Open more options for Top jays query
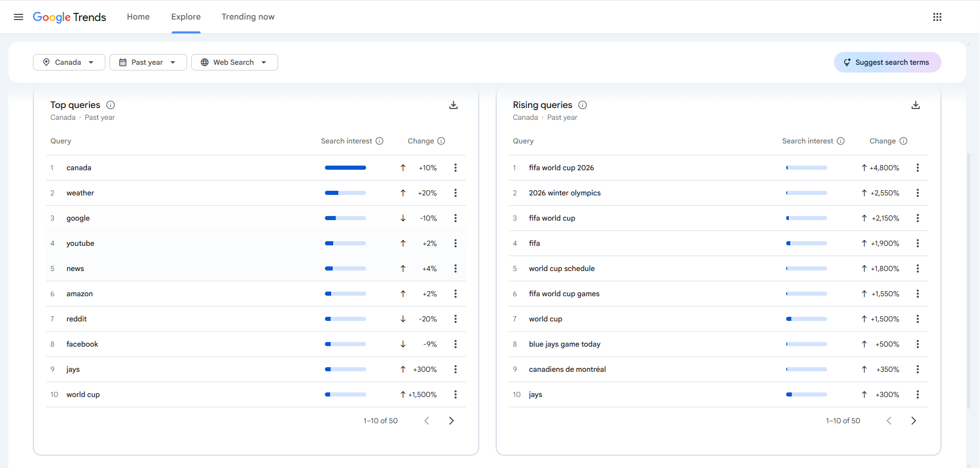The height and width of the screenshot is (468, 980). tap(456, 369)
